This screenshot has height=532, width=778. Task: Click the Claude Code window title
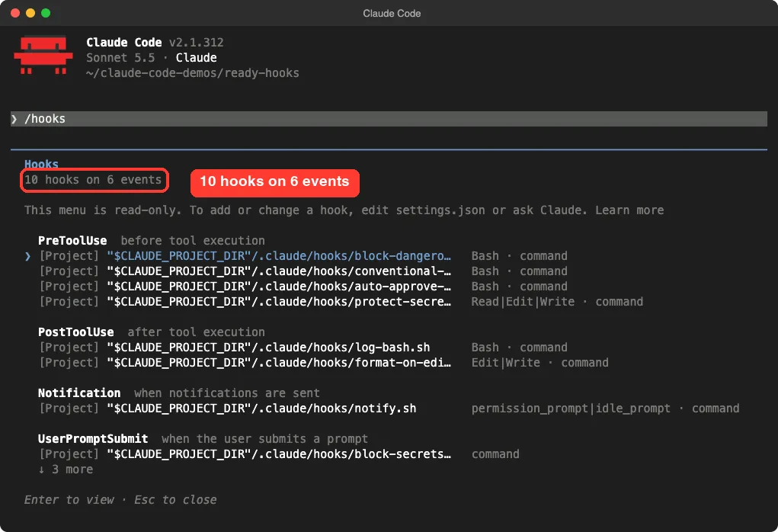[x=392, y=14]
